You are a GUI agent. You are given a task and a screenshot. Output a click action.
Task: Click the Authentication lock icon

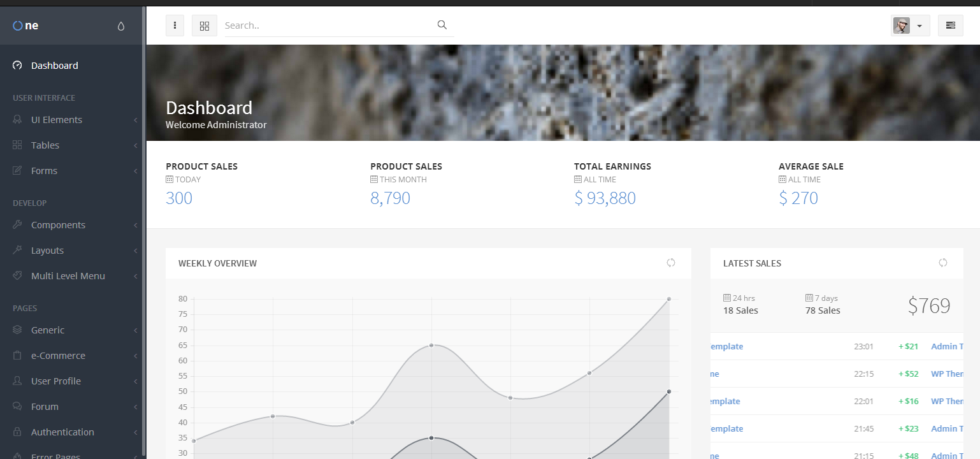click(x=17, y=432)
